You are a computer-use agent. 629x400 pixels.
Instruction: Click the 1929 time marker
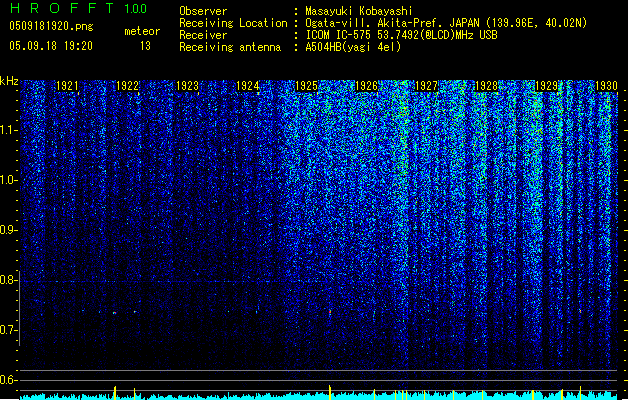click(x=546, y=86)
